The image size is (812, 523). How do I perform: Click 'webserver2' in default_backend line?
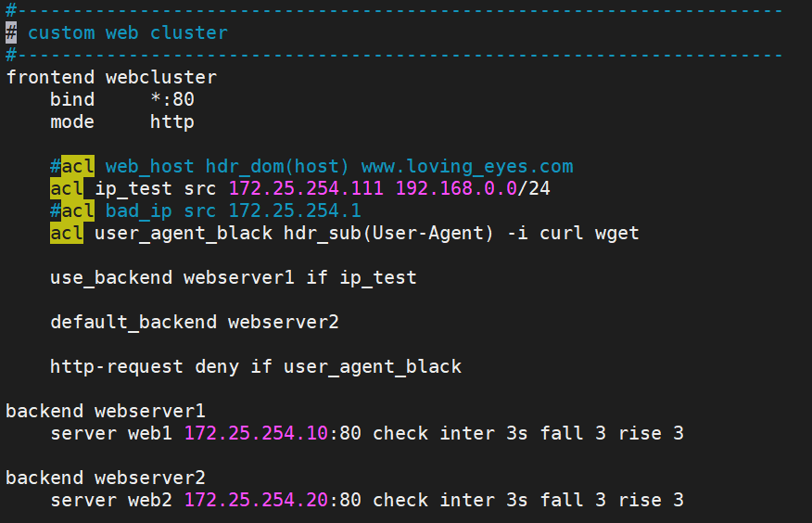click(284, 323)
